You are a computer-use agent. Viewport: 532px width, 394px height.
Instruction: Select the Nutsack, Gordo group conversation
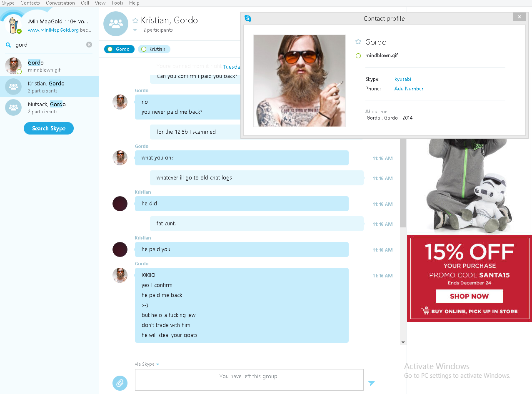pyautogui.click(x=50, y=107)
